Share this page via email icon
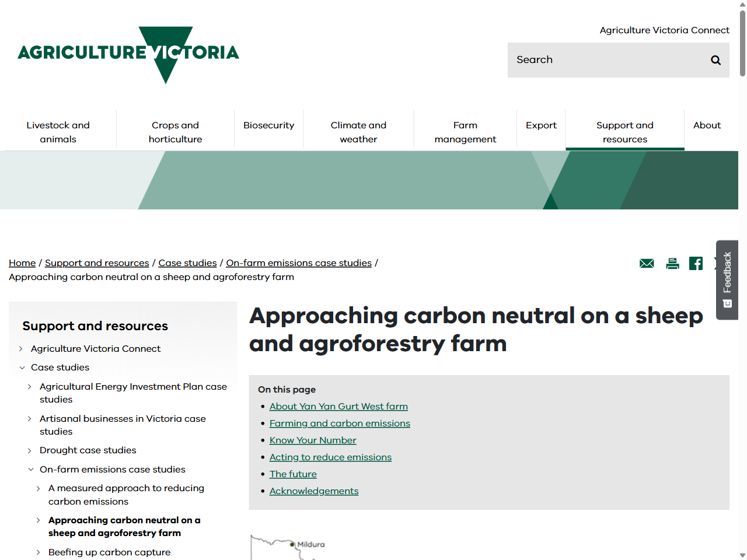Image resolution: width=747 pixels, height=560 pixels. [646, 263]
